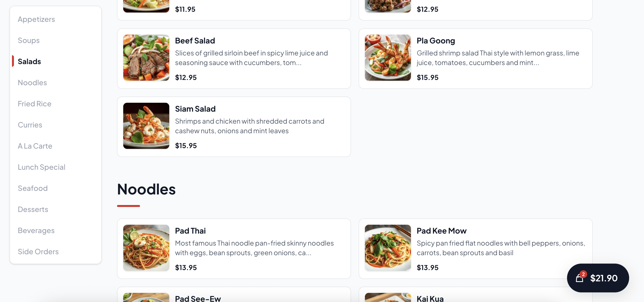Open the A La Carte section
The height and width of the screenshot is (302, 644).
35,146
